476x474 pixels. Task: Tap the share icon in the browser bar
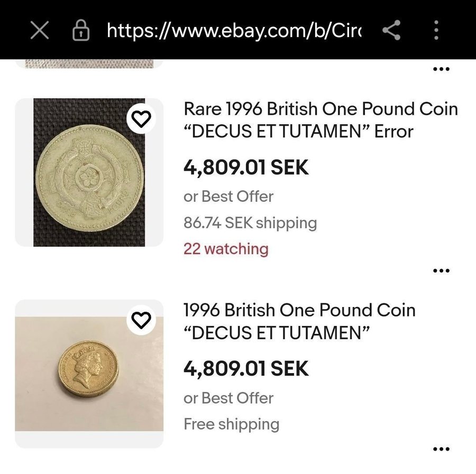[x=391, y=31]
